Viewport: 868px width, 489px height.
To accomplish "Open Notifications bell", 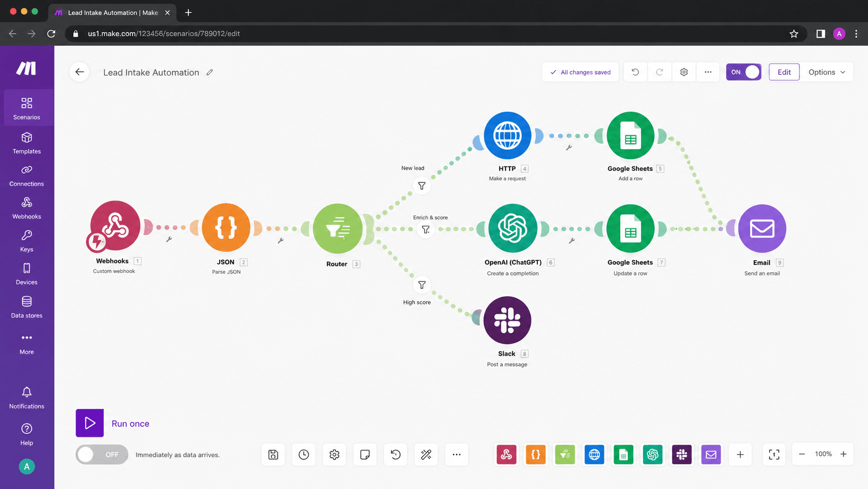I will [x=27, y=398].
